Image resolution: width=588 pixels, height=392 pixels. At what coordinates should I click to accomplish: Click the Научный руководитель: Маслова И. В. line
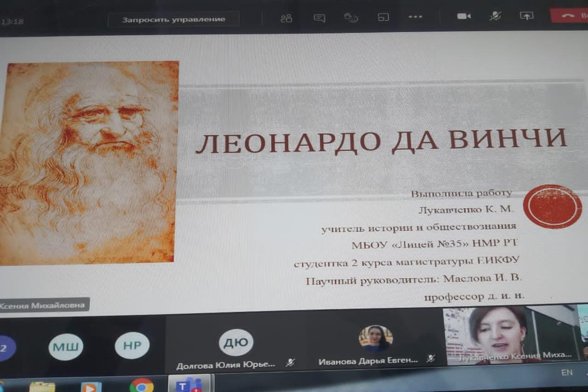pos(414,279)
